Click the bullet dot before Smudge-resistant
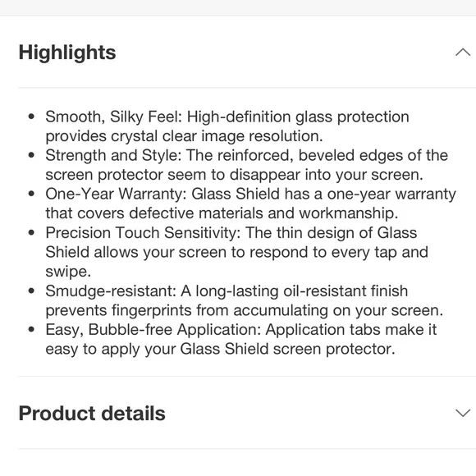476x476 pixels. (31, 291)
